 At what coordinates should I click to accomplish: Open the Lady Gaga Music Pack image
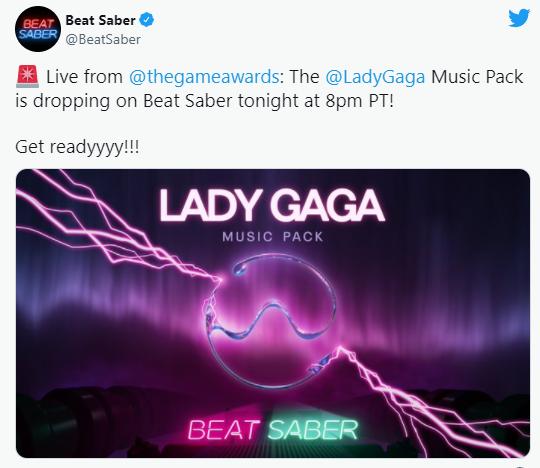point(273,313)
